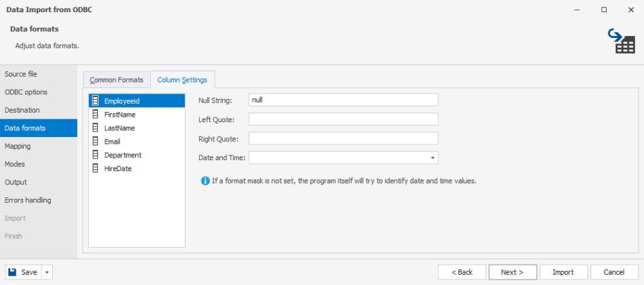Focus the Left Quote text field

tap(343, 119)
